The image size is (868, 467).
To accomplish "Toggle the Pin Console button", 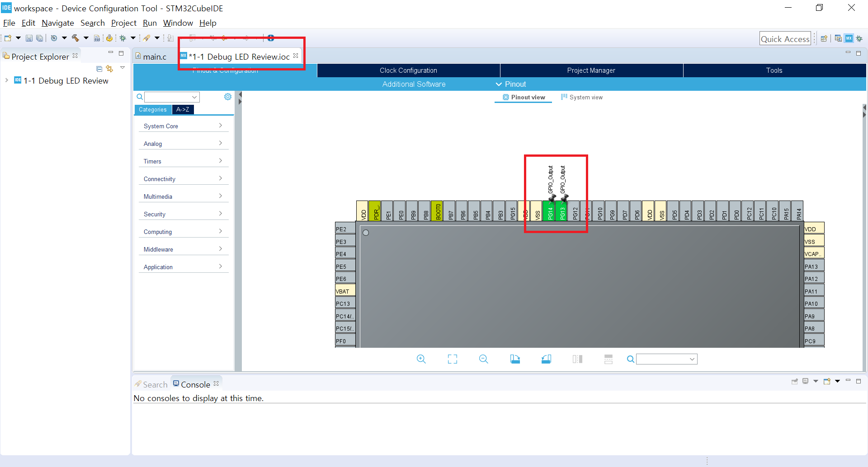I will tap(795, 381).
